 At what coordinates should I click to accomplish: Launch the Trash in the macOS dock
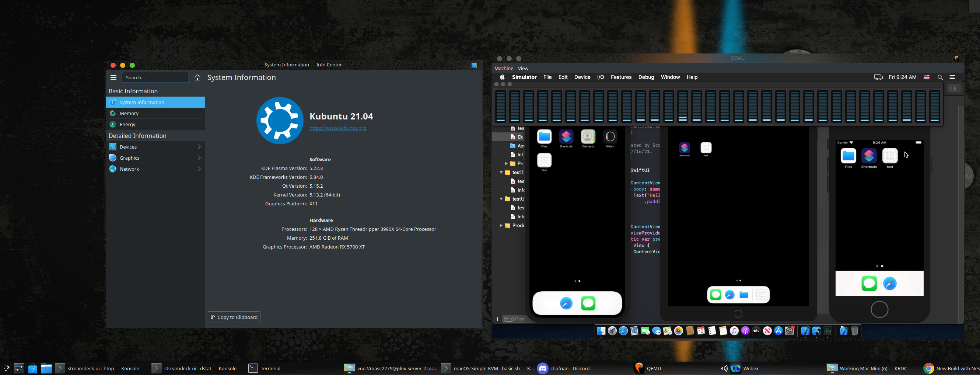(854, 331)
